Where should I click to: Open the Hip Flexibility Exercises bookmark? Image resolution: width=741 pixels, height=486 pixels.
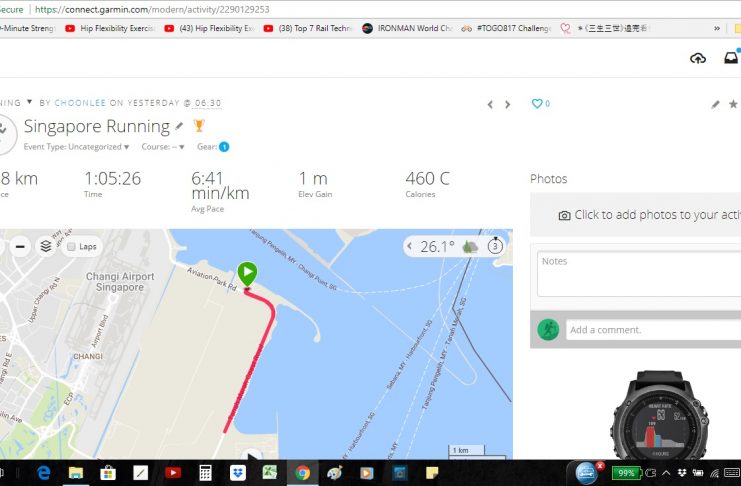point(110,28)
